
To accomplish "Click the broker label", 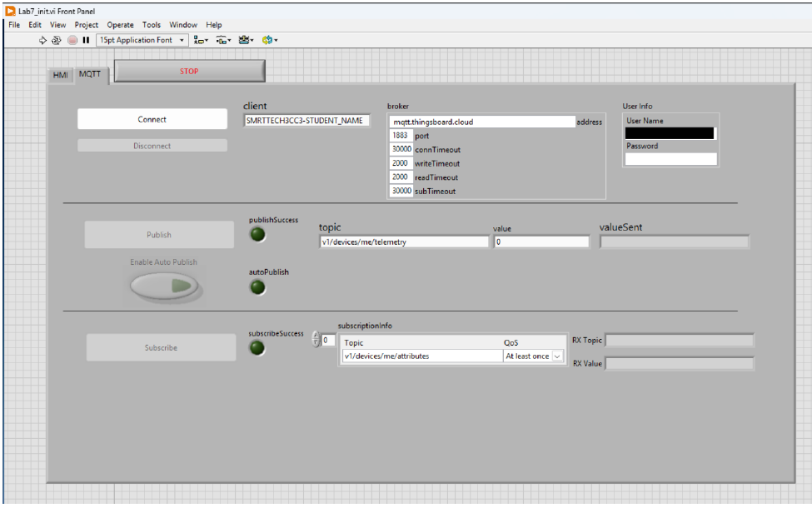I will [x=398, y=106].
